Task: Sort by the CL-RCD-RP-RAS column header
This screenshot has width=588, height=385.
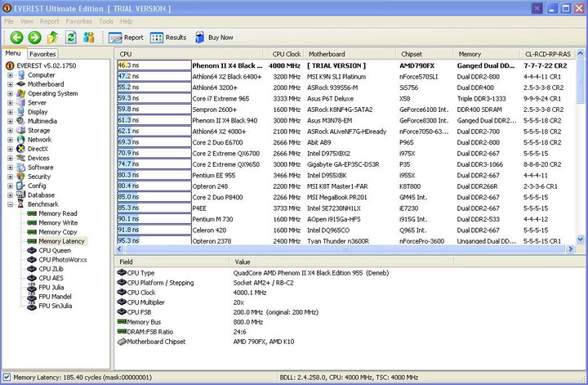Action: (x=547, y=54)
